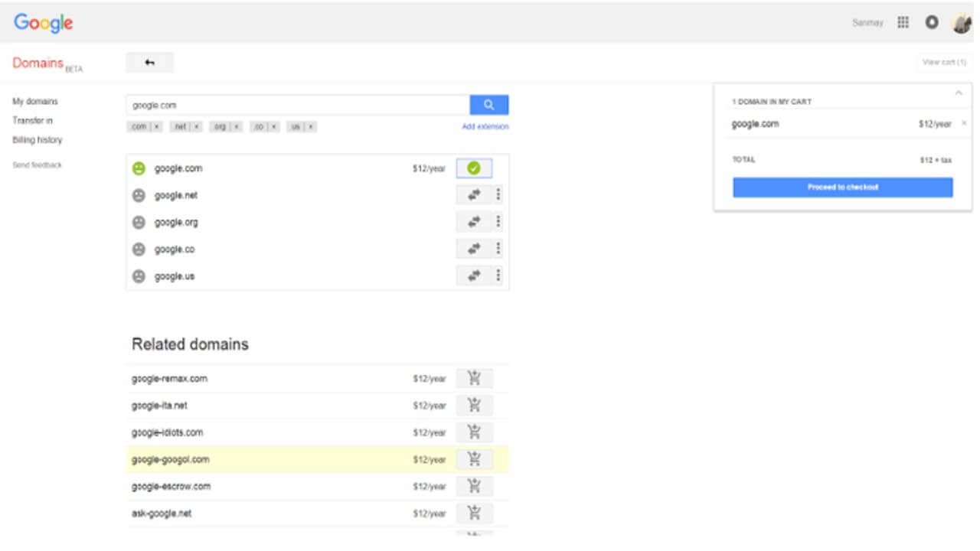Click the $12/year price beside google.com result

[429, 168]
